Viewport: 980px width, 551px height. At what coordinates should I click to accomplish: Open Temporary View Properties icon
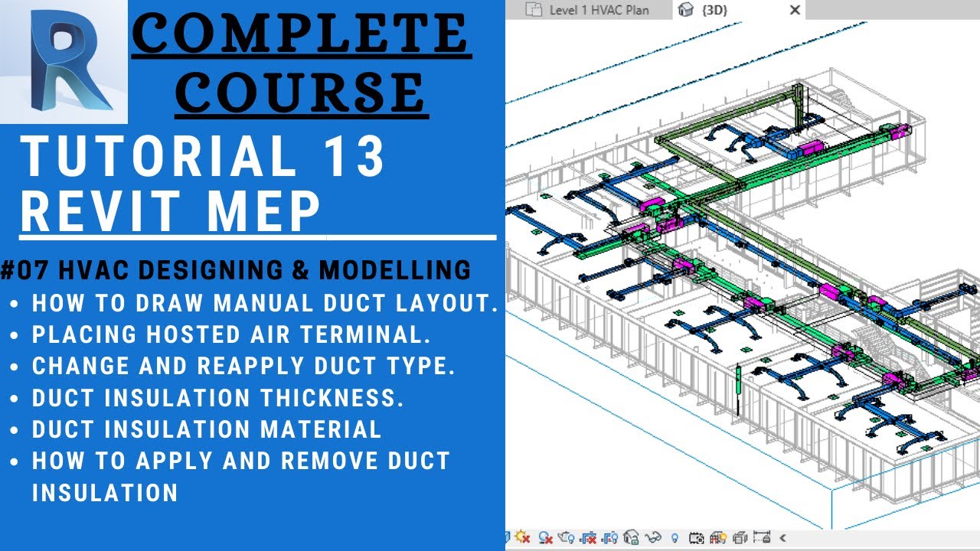point(697,537)
